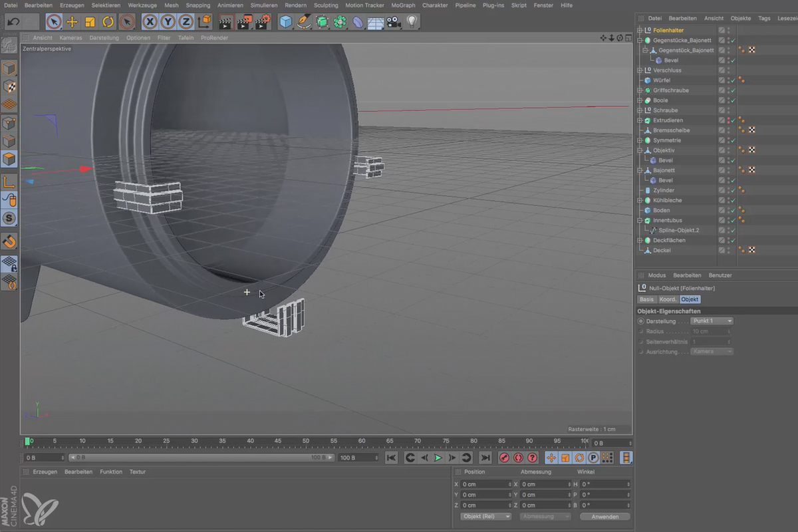Expand the Deckflächen object
The height and width of the screenshot is (532, 798).
coord(640,240)
